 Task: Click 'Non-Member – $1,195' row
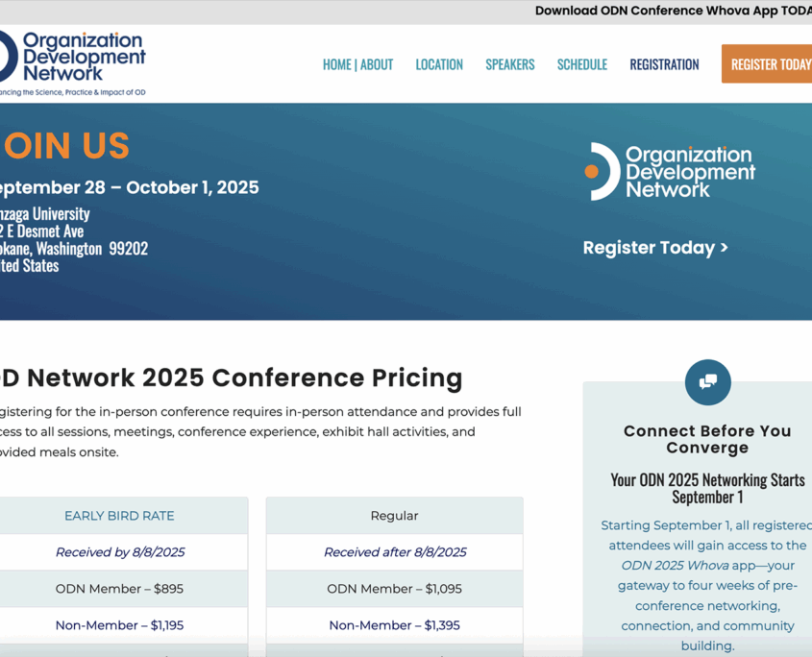pos(119,625)
